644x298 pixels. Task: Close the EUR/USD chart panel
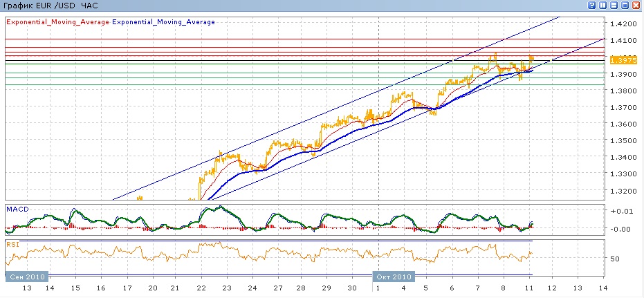pos(636,6)
